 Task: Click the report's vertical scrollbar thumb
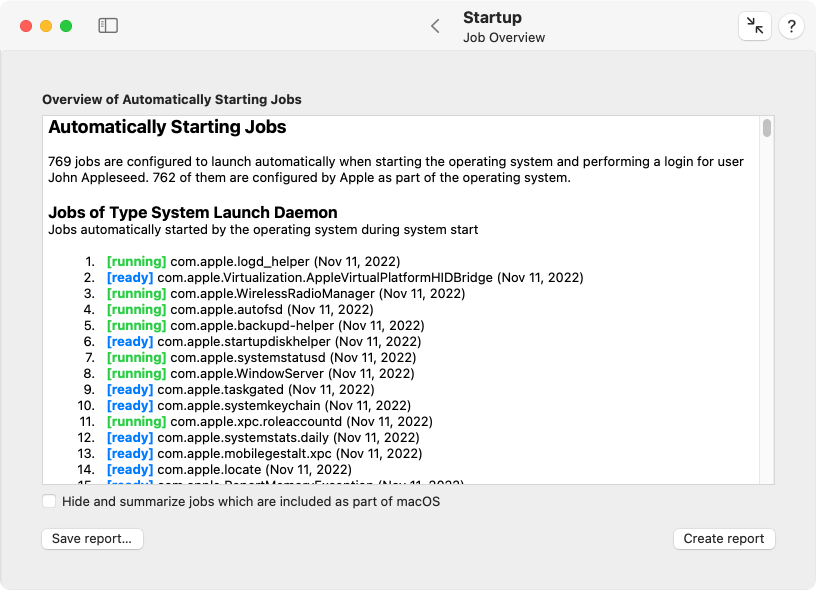(767, 128)
